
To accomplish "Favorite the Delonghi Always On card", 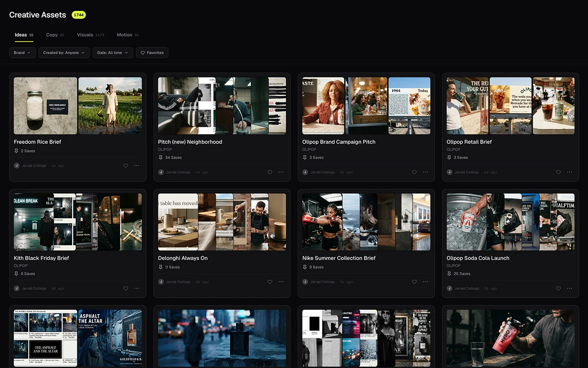I will (x=270, y=282).
